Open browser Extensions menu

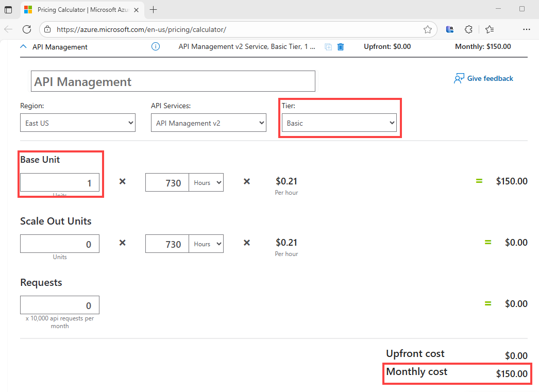(x=468, y=29)
